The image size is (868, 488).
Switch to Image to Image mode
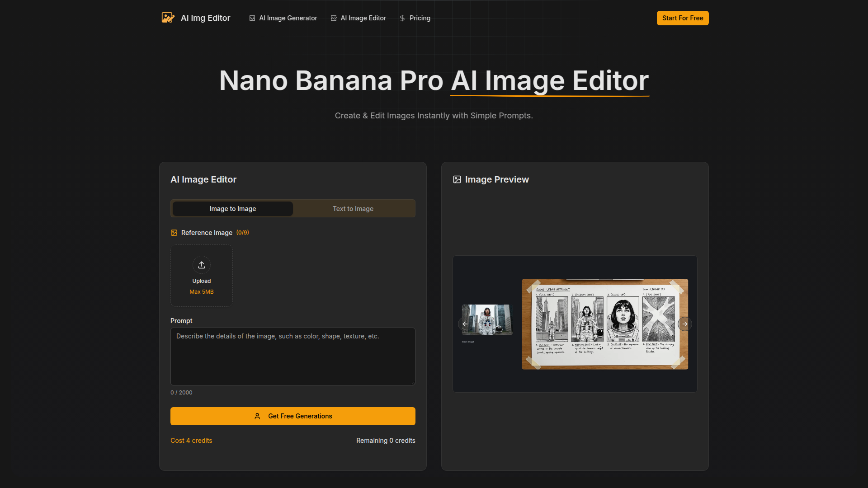pos(232,209)
